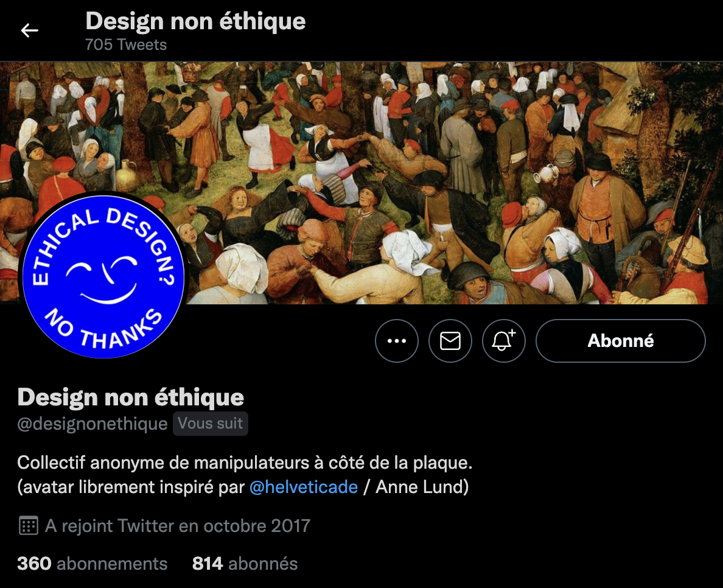Screen dimensions: 723x588
Task: Go back using the left arrow
Action: [x=29, y=30]
